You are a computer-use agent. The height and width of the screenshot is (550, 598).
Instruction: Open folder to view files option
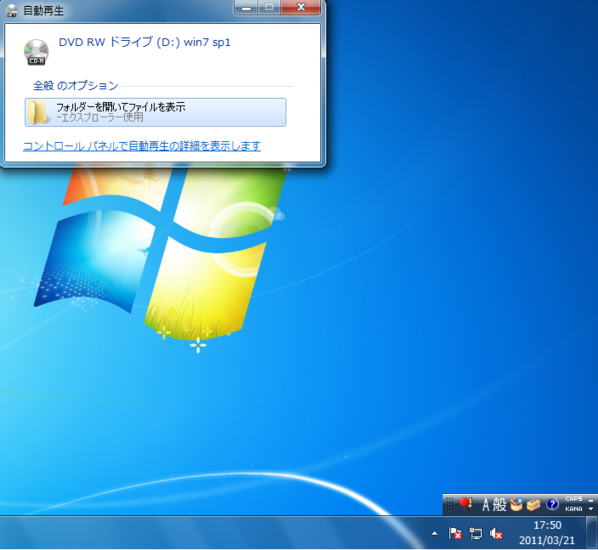coord(155,112)
